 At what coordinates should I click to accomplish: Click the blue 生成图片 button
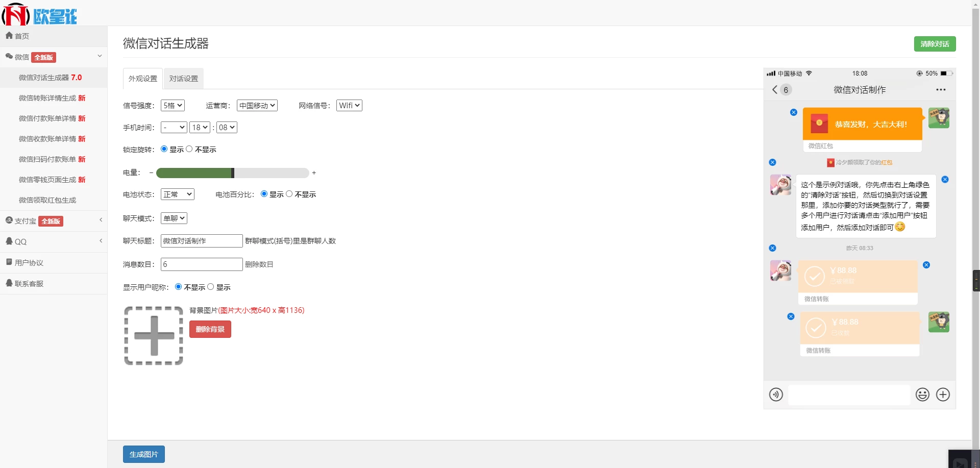point(143,454)
